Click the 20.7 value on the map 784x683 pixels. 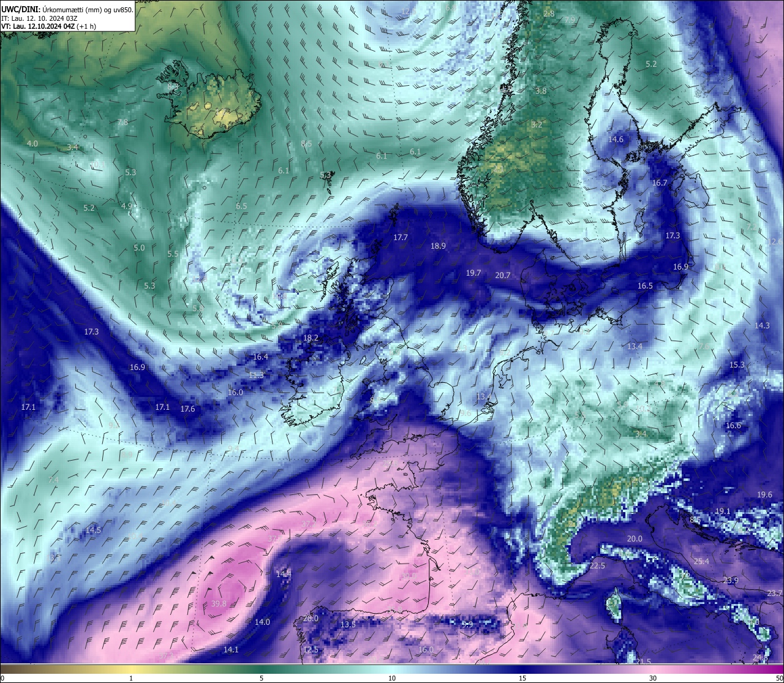pyautogui.click(x=502, y=276)
